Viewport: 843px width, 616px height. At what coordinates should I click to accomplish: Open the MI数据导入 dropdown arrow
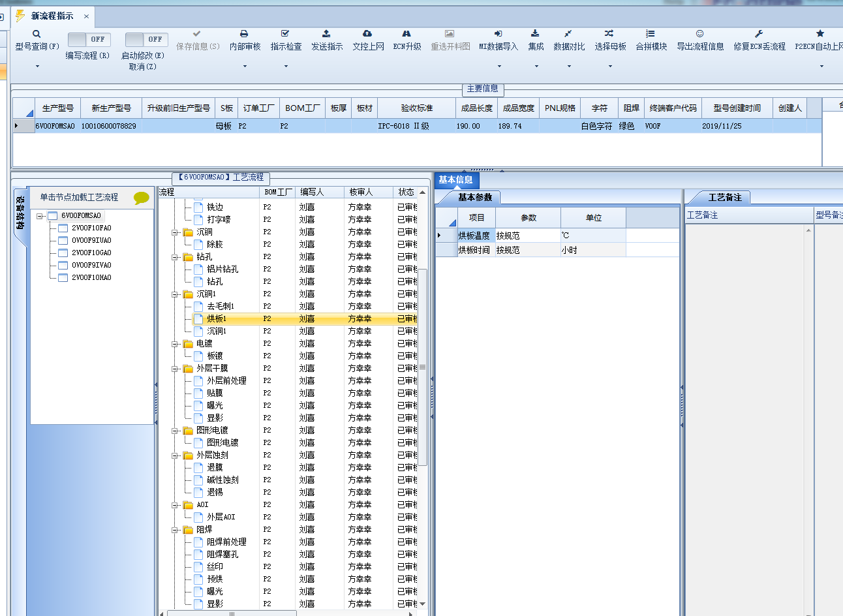[x=499, y=66]
